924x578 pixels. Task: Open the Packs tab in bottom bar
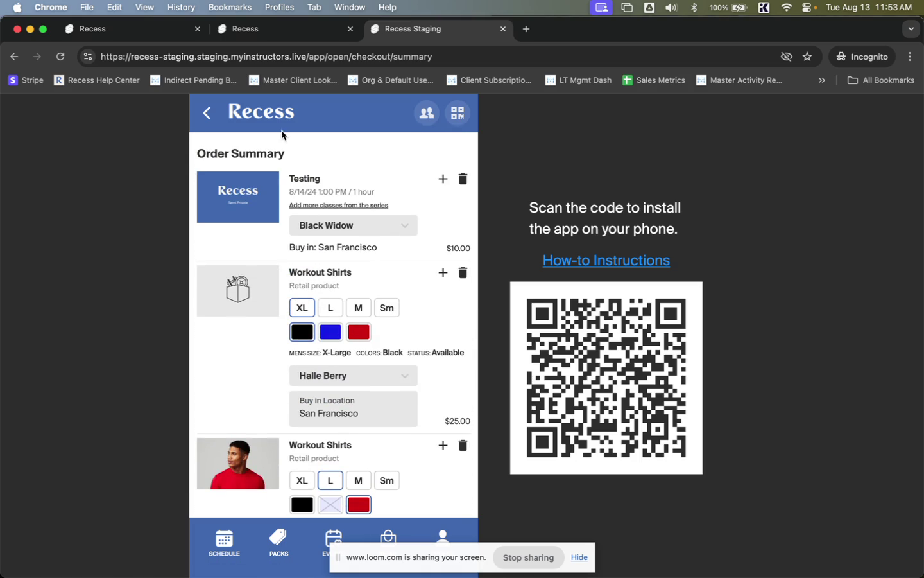(278, 543)
